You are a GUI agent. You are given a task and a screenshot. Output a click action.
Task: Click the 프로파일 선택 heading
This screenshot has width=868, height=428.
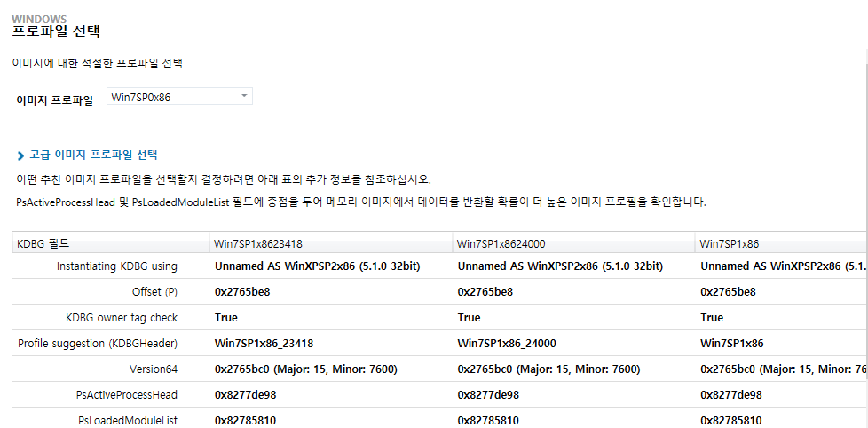56,31
